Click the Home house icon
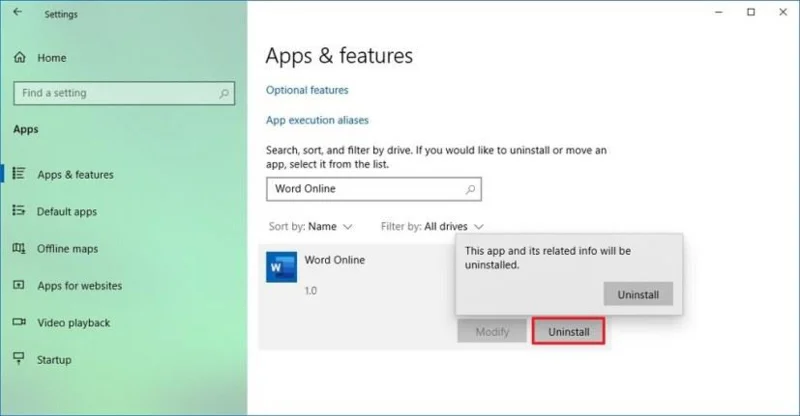Viewport: 800px width, 416px height. pos(20,57)
